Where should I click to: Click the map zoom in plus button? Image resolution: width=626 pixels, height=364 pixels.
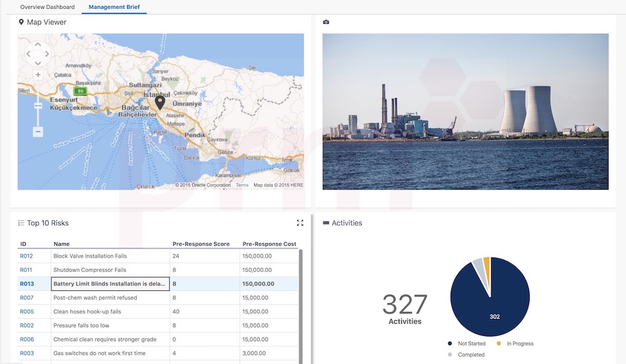pos(38,74)
